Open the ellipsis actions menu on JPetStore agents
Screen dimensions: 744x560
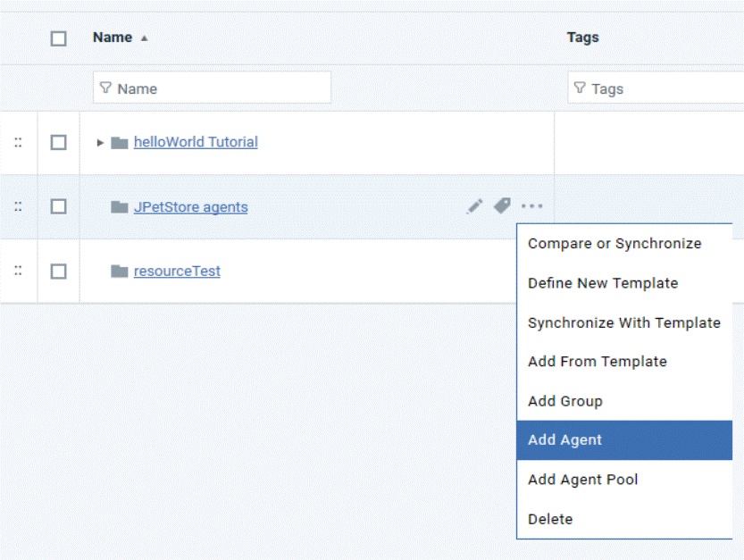coord(532,206)
